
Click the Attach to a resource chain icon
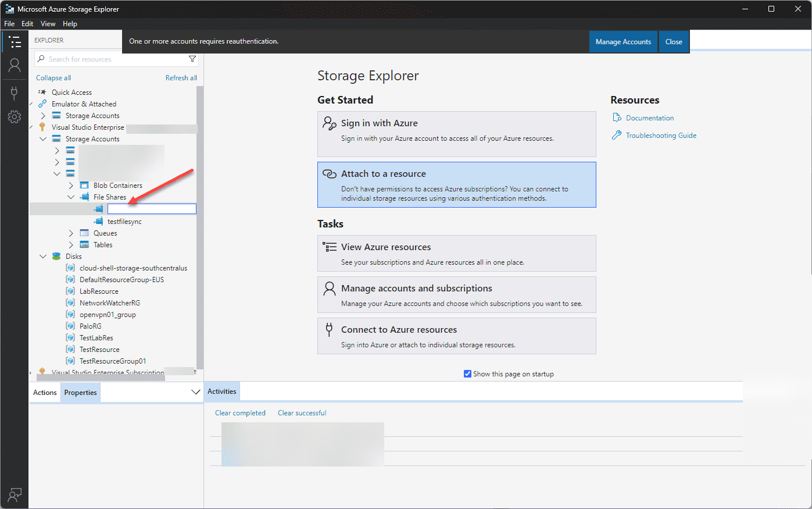click(330, 173)
